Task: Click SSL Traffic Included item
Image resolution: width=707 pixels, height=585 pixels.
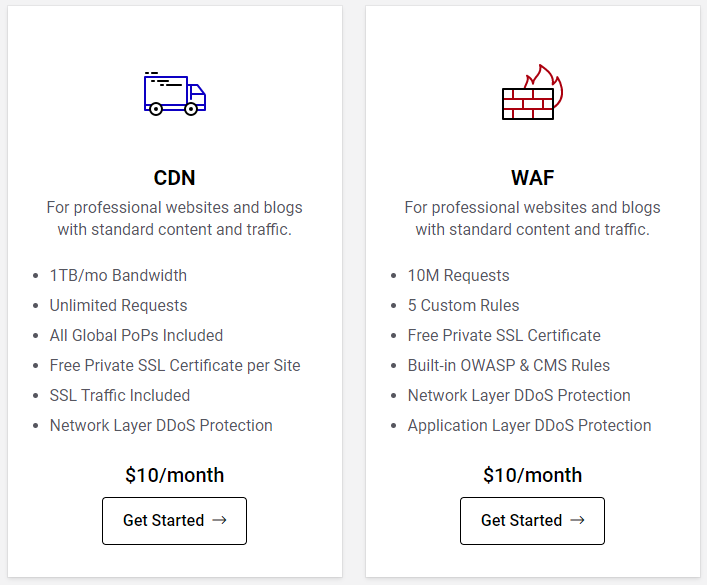Action: (119, 395)
